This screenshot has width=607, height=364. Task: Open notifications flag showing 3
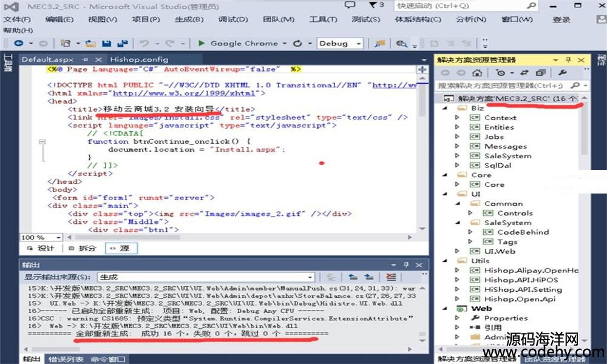coord(376,5)
